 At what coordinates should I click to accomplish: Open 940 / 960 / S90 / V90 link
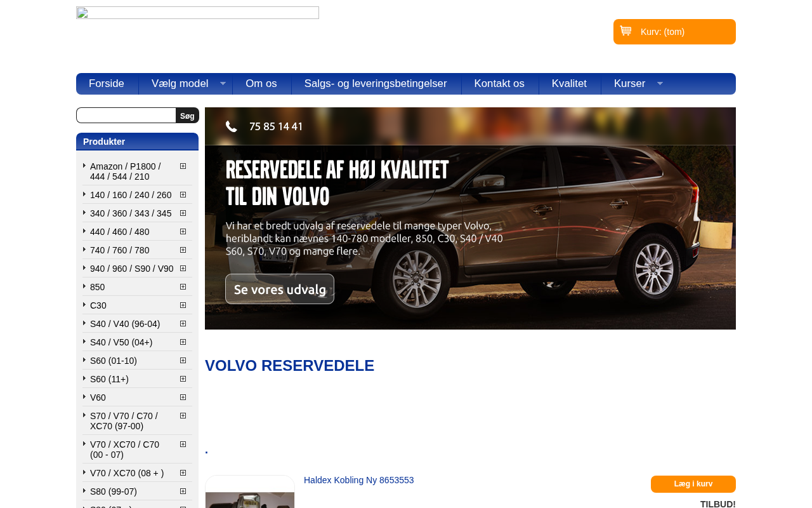coord(132,269)
